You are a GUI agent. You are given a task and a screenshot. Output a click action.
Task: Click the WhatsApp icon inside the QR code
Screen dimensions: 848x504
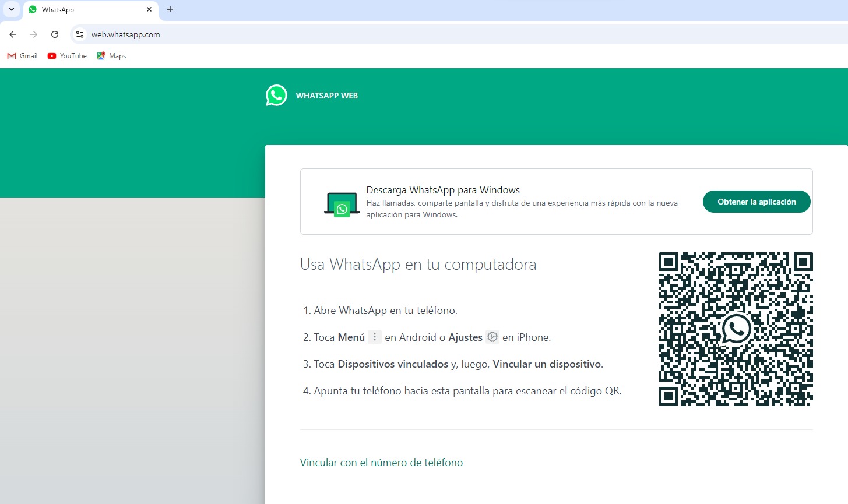pyautogui.click(x=736, y=329)
